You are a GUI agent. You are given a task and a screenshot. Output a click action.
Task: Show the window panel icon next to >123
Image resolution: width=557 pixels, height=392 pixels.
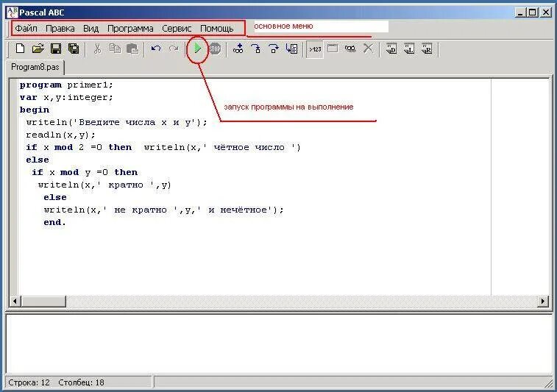(x=333, y=49)
